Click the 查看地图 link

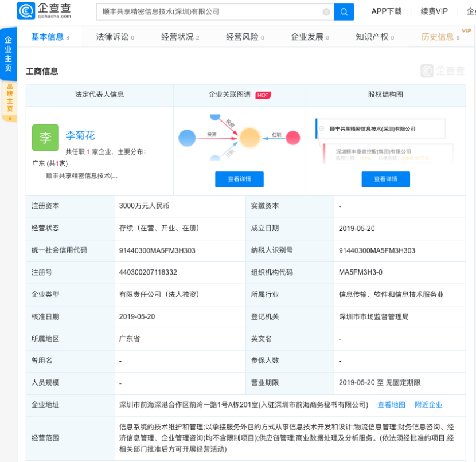point(391,405)
